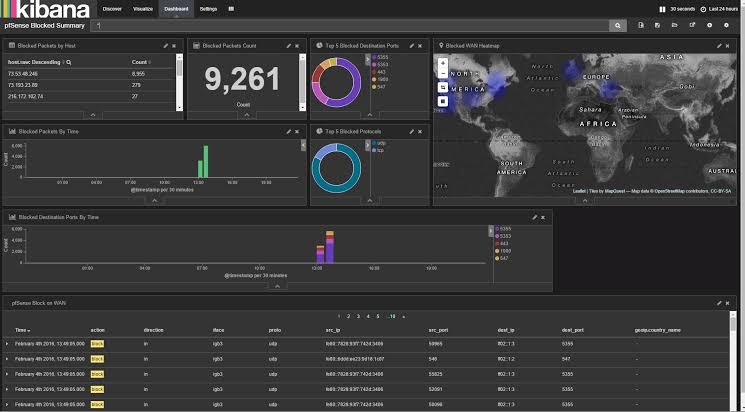Go to page 2 of the table
This screenshot has width=745, height=412.
(x=348, y=316)
